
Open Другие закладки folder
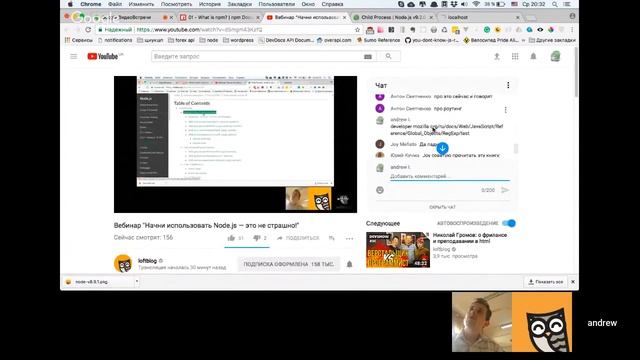(x=552, y=40)
